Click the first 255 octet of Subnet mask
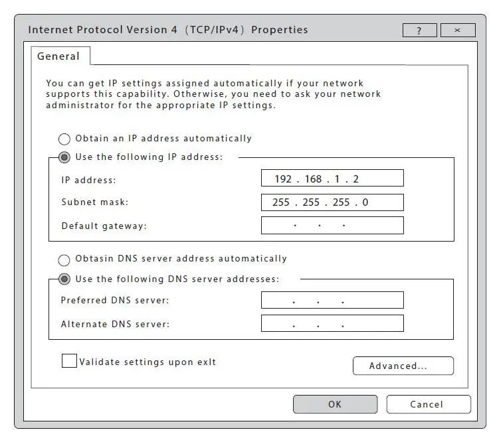491x448 pixels. [x=281, y=202]
